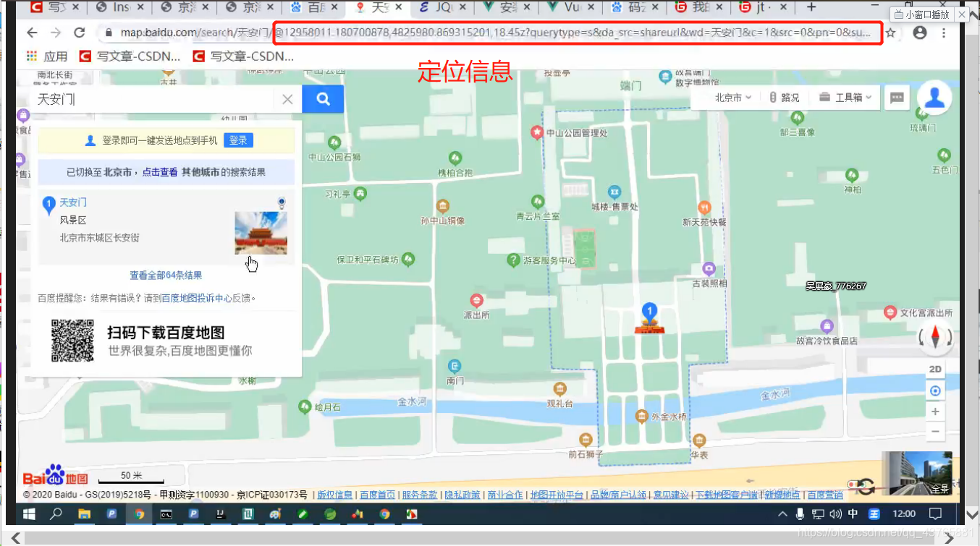This screenshot has width=980, height=546.
Task: Open Chrome profile account icon
Action: pyautogui.click(x=920, y=33)
